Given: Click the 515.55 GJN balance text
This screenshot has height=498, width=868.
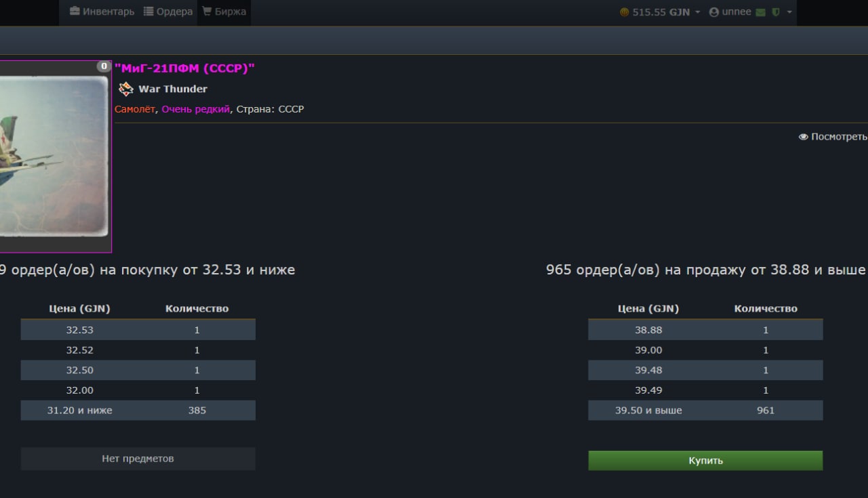Looking at the screenshot, I should pos(661,12).
